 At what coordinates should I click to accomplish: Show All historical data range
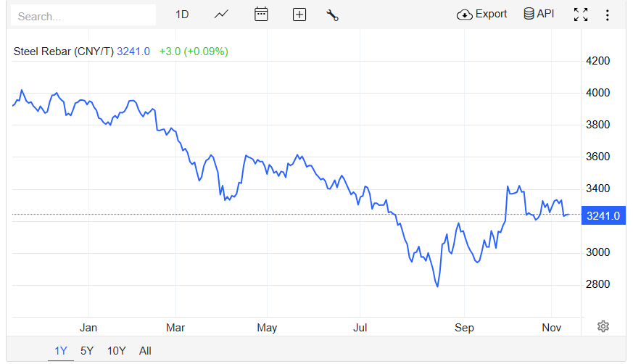145,351
